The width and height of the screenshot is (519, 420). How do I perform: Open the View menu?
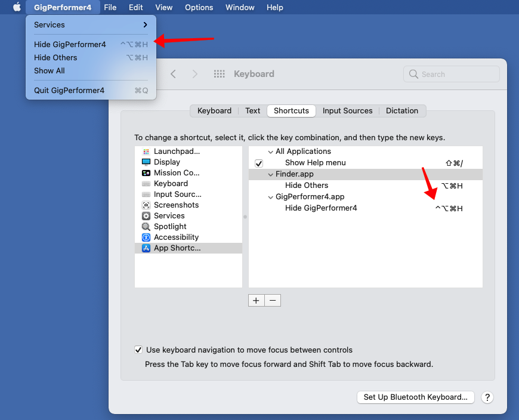pos(164,7)
